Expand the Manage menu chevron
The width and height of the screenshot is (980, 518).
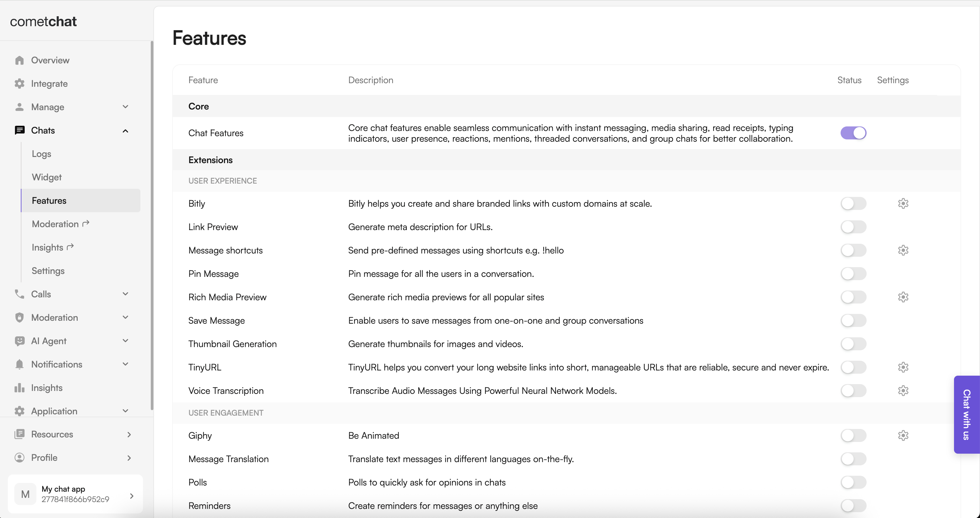[x=125, y=107]
